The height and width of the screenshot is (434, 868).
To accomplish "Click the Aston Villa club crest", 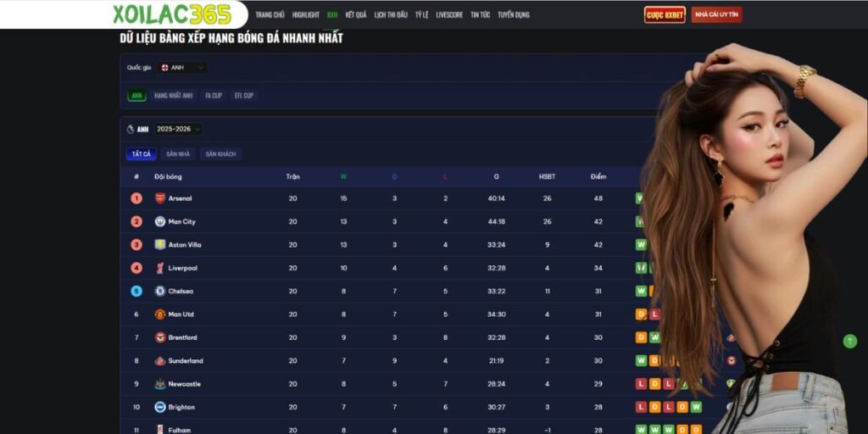I will click(160, 245).
